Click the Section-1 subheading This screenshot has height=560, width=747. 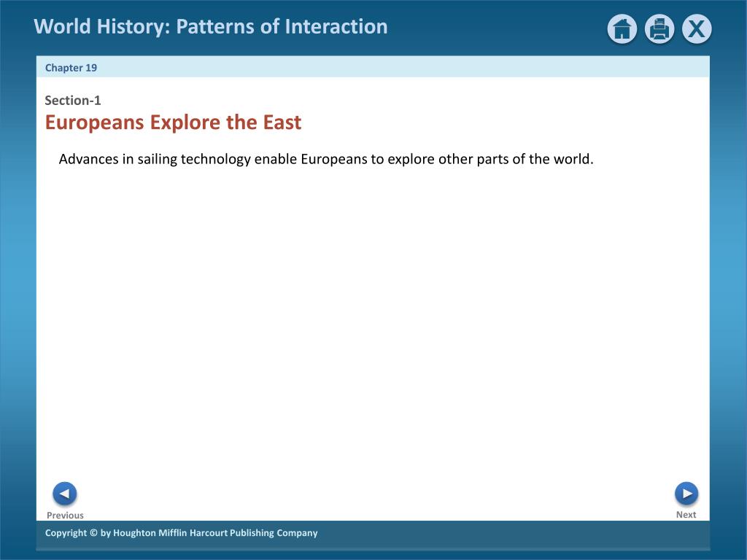(x=73, y=101)
